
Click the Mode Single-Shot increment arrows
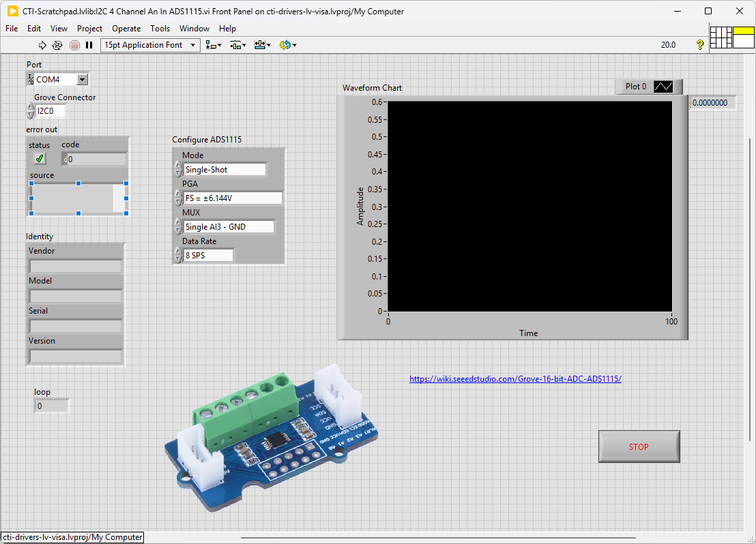pyautogui.click(x=178, y=170)
